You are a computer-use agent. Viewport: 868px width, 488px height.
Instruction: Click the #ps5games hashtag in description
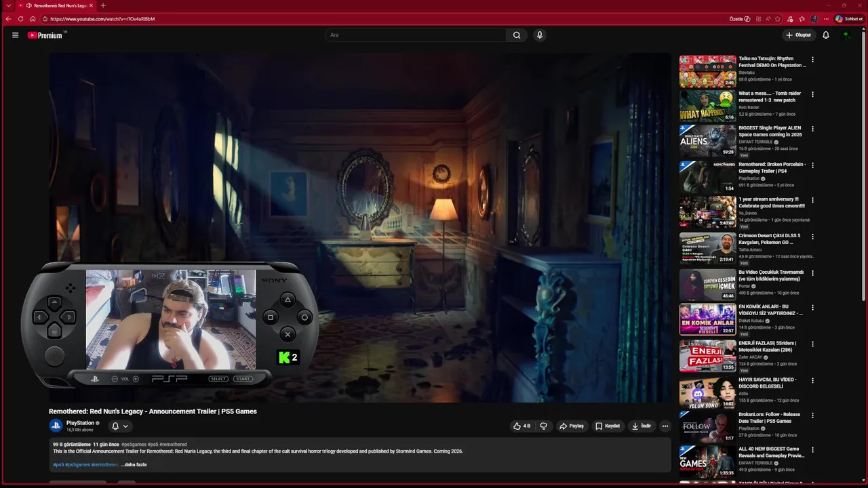click(77, 464)
